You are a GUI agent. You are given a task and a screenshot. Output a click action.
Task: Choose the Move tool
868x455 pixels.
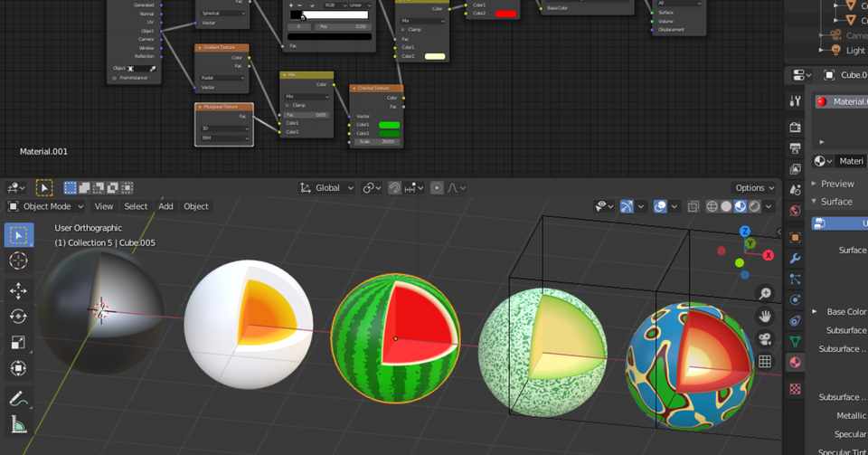click(x=18, y=291)
